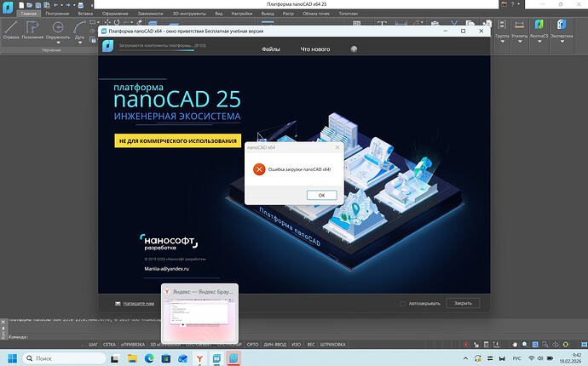This screenshot has width=588, height=366.
Task: Enable the Автозакрывать checkbox
Action: 403,303
